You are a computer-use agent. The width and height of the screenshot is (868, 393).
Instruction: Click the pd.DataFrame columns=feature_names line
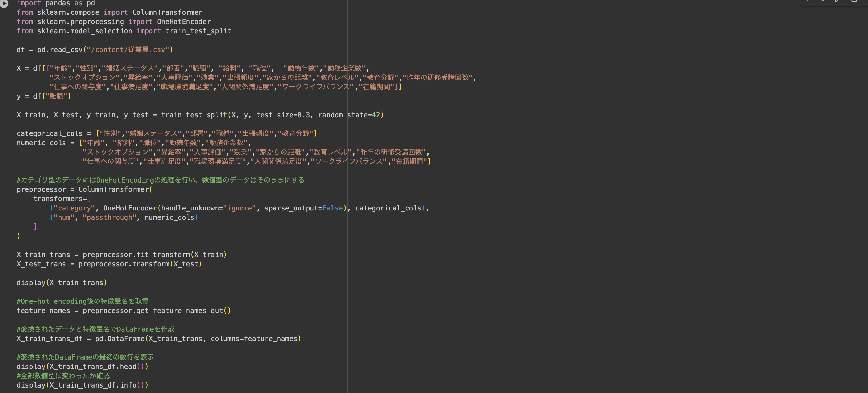point(158,339)
